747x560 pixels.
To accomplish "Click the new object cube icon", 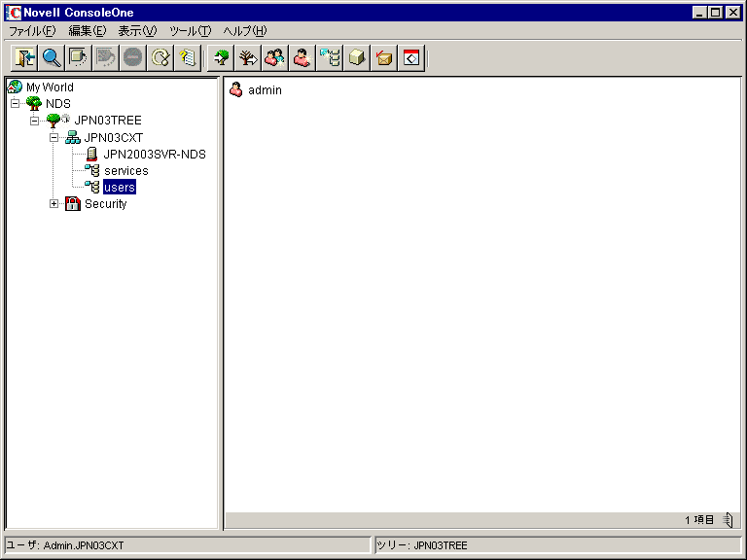I will [x=357, y=58].
